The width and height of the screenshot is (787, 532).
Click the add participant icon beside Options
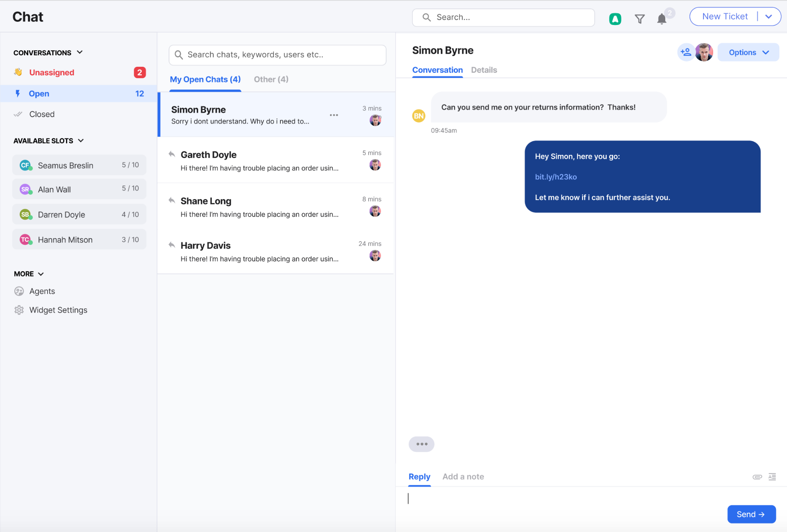tap(686, 52)
